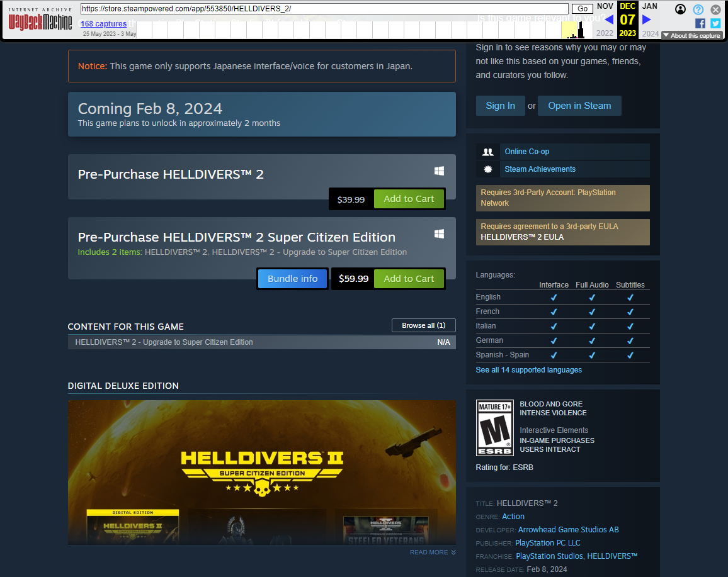Go to next capture with right arrow
This screenshot has height=577, width=728.
click(646, 20)
